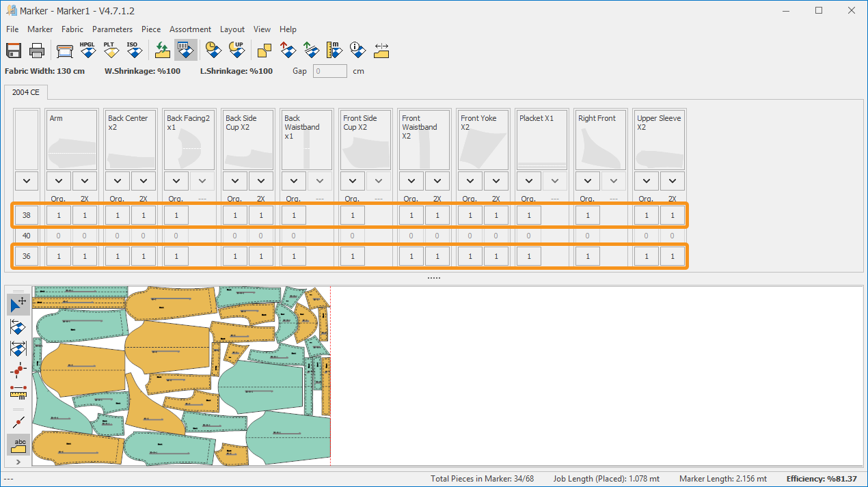Open the Assortment menu

(190, 29)
